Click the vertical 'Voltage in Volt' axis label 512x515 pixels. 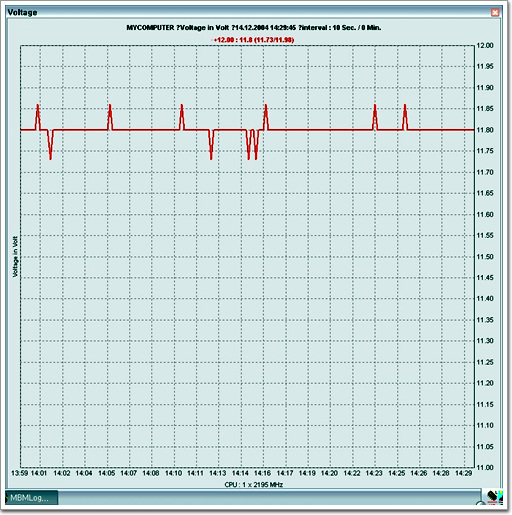[15, 256]
